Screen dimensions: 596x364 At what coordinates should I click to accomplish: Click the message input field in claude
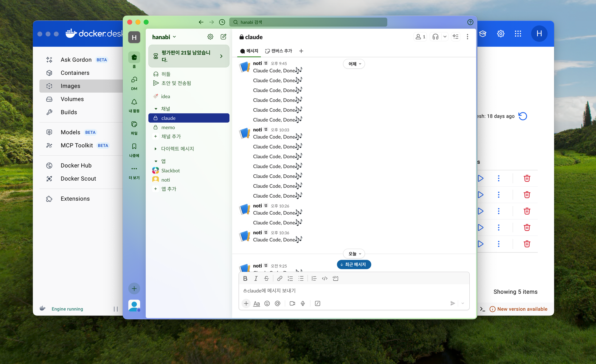click(x=354, y=290)
